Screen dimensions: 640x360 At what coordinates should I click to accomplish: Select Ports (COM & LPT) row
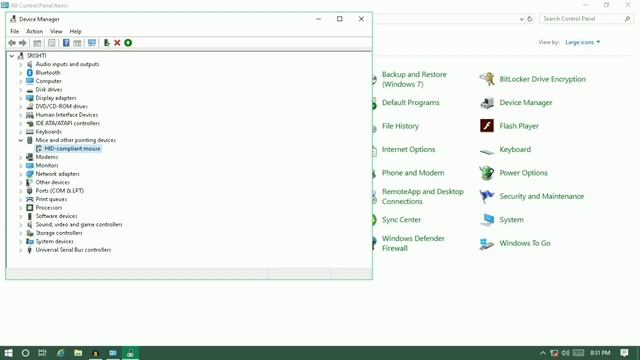point(59,191)
